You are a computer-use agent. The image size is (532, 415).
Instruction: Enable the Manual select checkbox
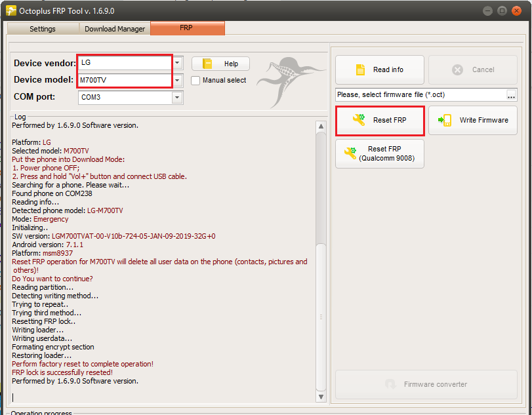point(195,81)
